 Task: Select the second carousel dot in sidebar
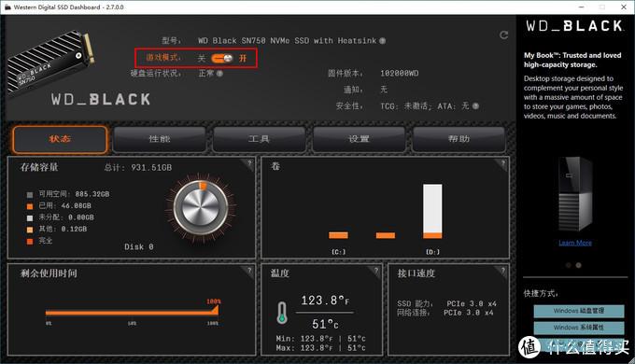click(579, 265)
